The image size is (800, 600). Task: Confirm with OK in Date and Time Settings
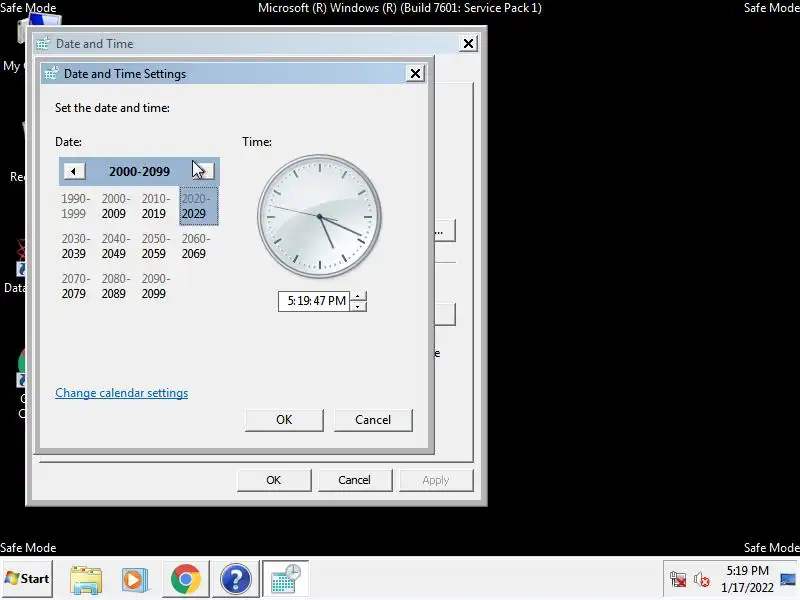pos(284,420)
